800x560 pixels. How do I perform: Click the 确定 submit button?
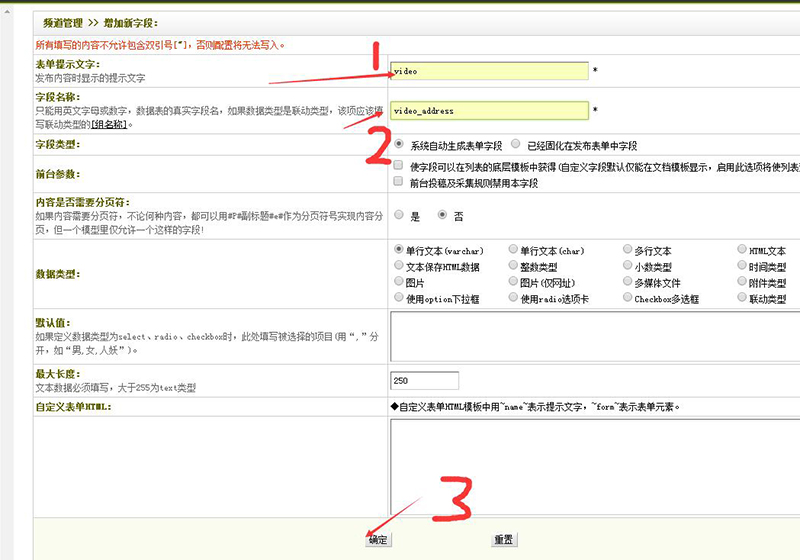(377, 539)
